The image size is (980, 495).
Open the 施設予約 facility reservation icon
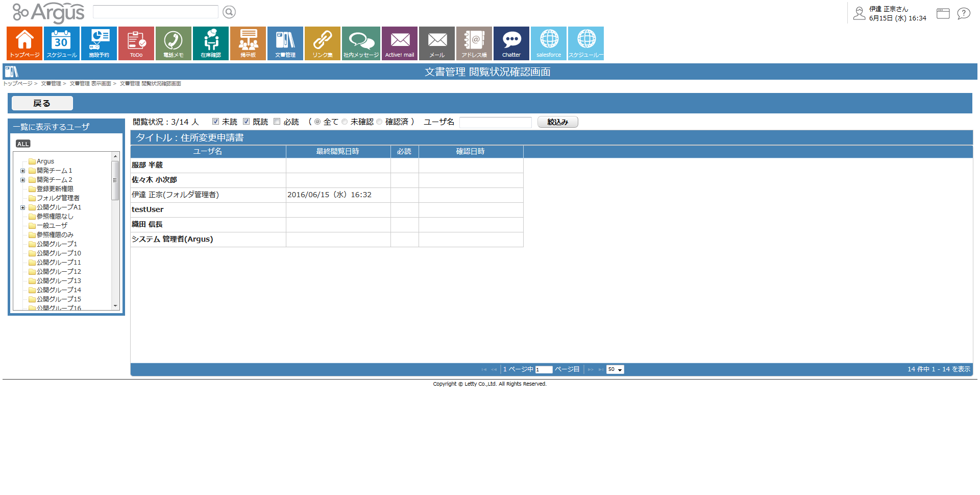[99, 43]
